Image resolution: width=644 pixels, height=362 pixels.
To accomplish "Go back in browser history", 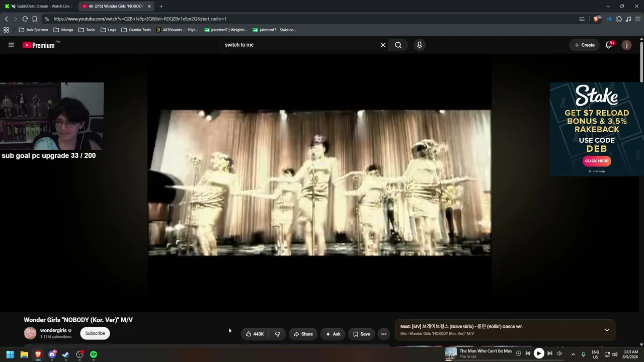I will (x=7, y=19).
